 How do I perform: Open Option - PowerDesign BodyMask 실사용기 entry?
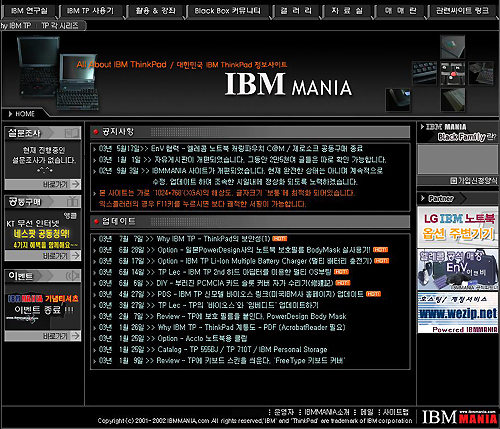point(264,250)
